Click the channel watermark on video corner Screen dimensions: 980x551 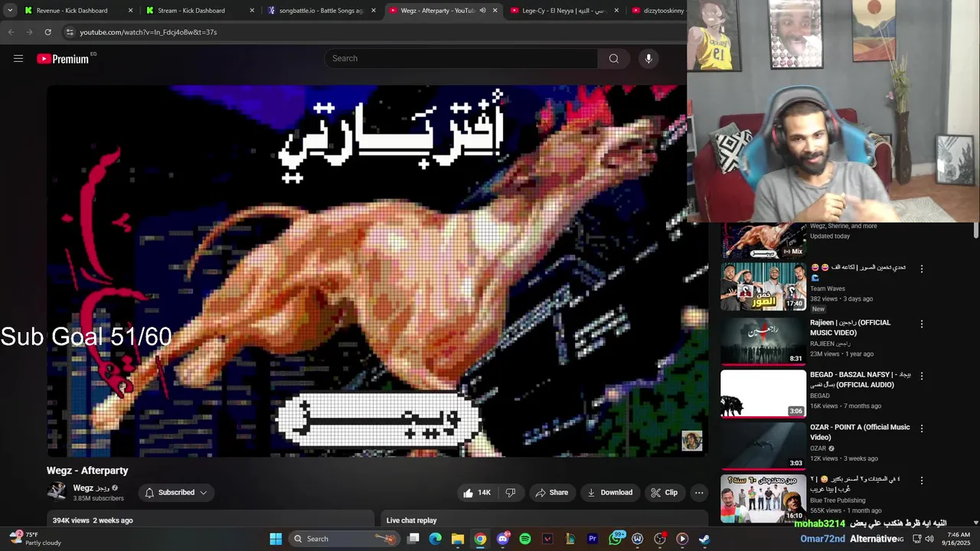pos(692,441)
